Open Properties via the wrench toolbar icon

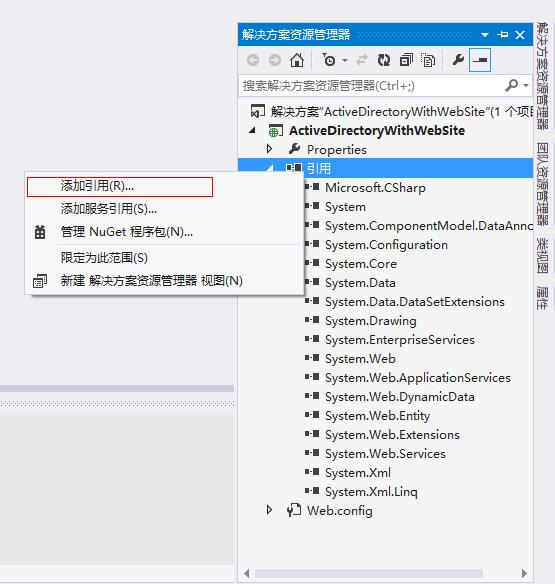[x=458, y=60]
